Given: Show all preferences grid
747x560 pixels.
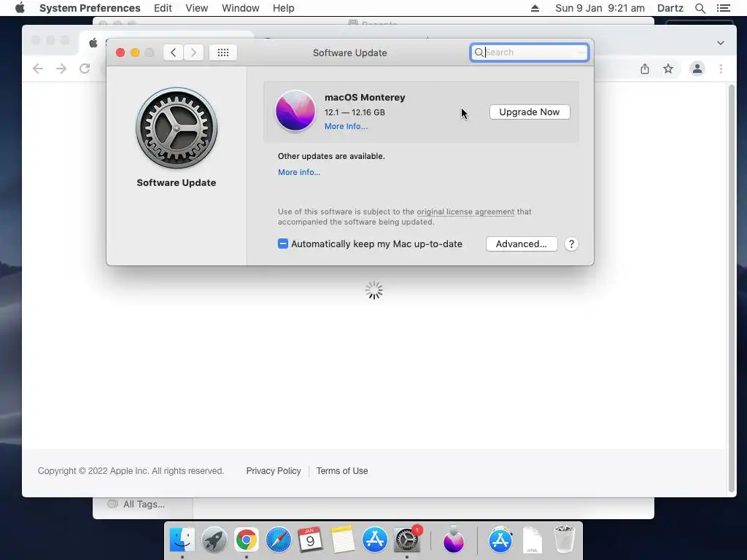Looking at the screenshot, I should [223, 52].
